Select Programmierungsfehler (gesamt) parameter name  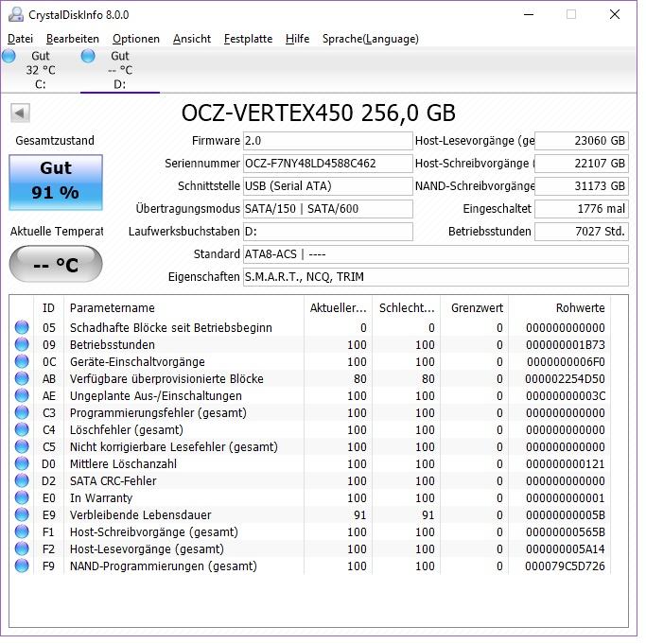158,413
